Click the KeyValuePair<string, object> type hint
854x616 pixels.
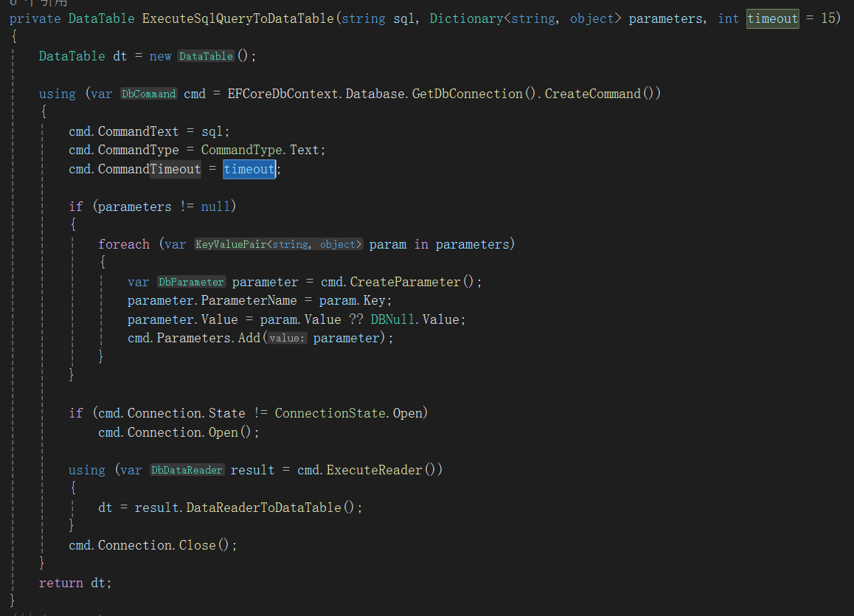click(278, 244)
